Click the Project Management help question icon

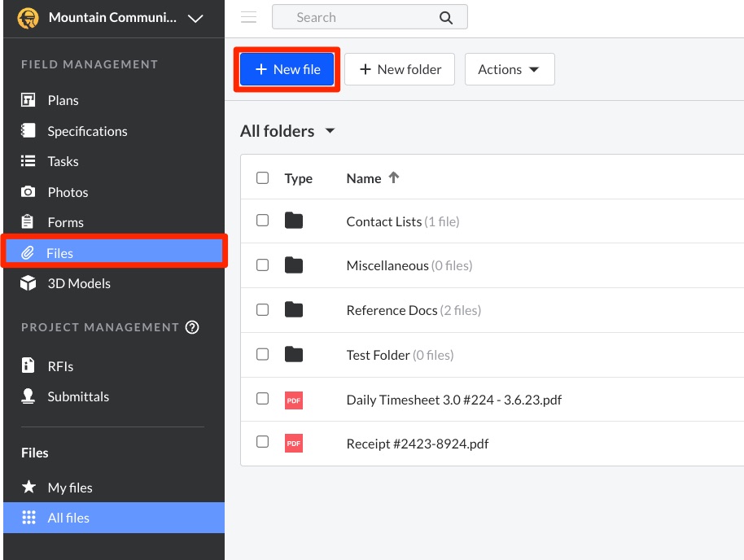click(x=192, y=327)
